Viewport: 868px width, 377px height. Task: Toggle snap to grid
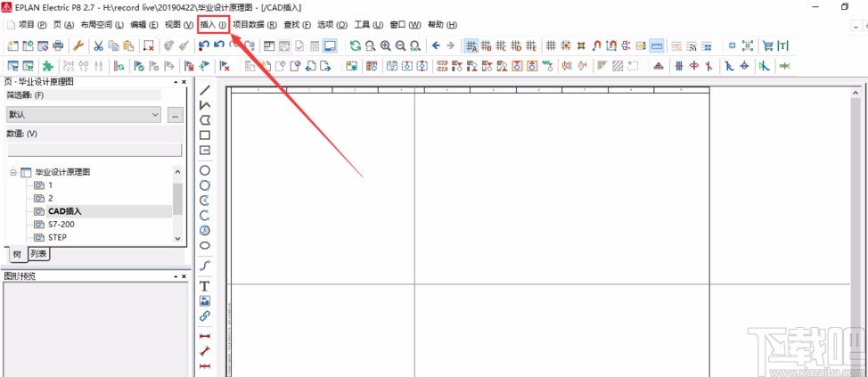pyautogui.click(x=566, y=46)
